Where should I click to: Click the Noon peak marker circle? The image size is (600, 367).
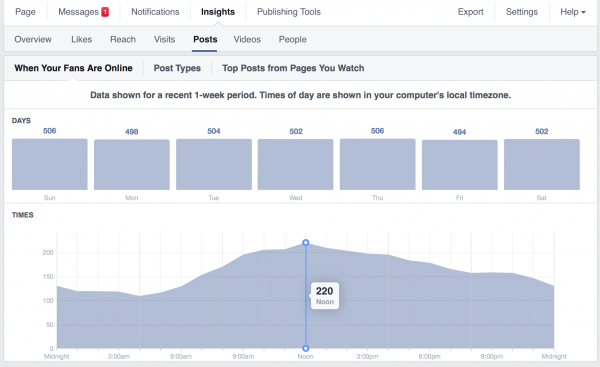(x=305, y=242)
